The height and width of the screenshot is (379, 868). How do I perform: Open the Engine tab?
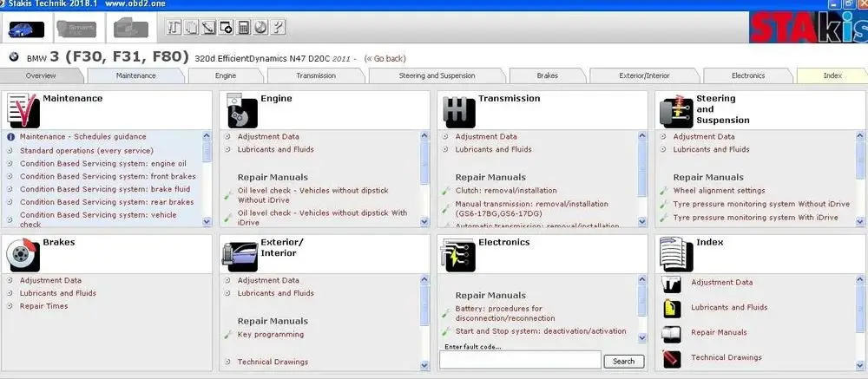click(226, 75)
